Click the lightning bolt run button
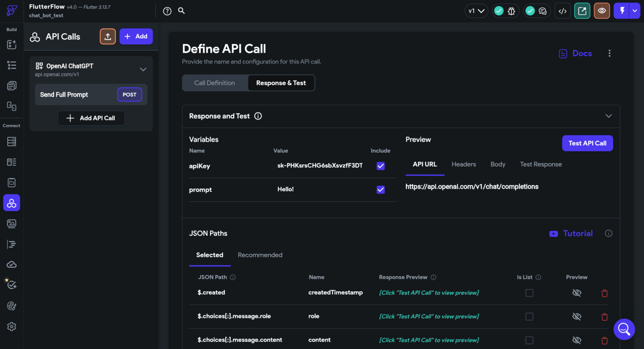644x349 pixels. 622,11
